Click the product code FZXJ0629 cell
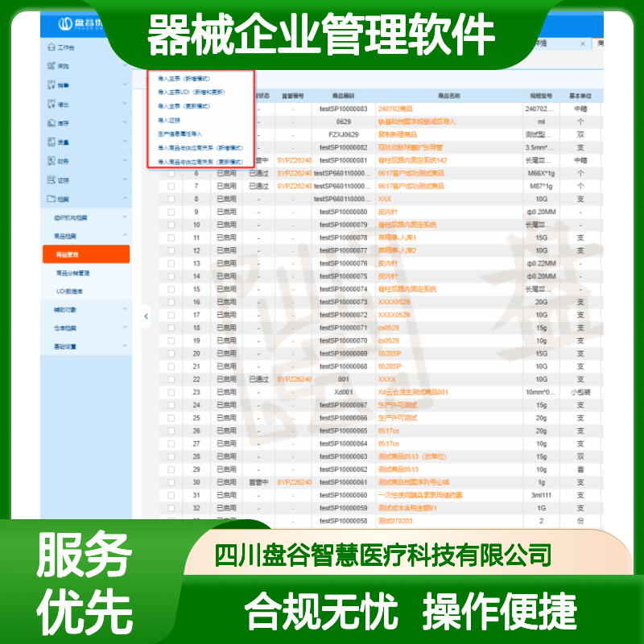Screen dimensions: 644x644 pyautogui.click(x=344, y=134)
